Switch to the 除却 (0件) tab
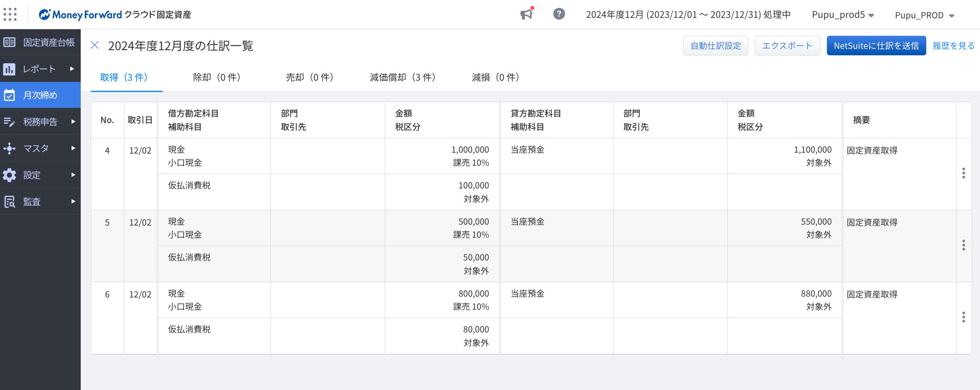The height and width of the screenshot is (390, 980). coord(216,78)
